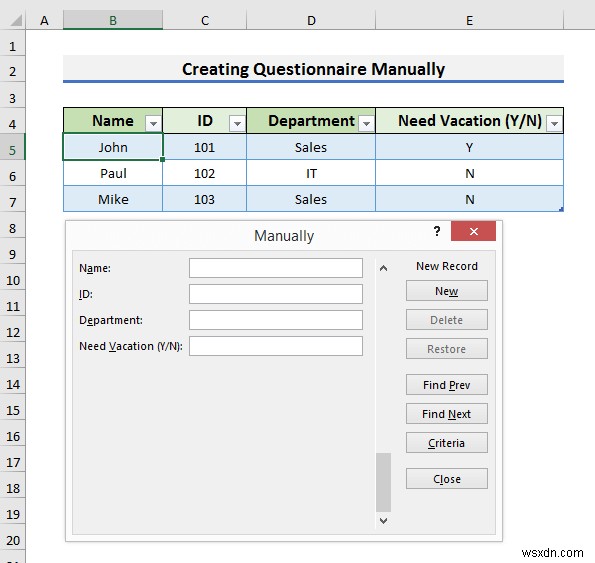Select the Y vacation cell for John
Viewport: 595px width, 563px height.
coord(470,147)
